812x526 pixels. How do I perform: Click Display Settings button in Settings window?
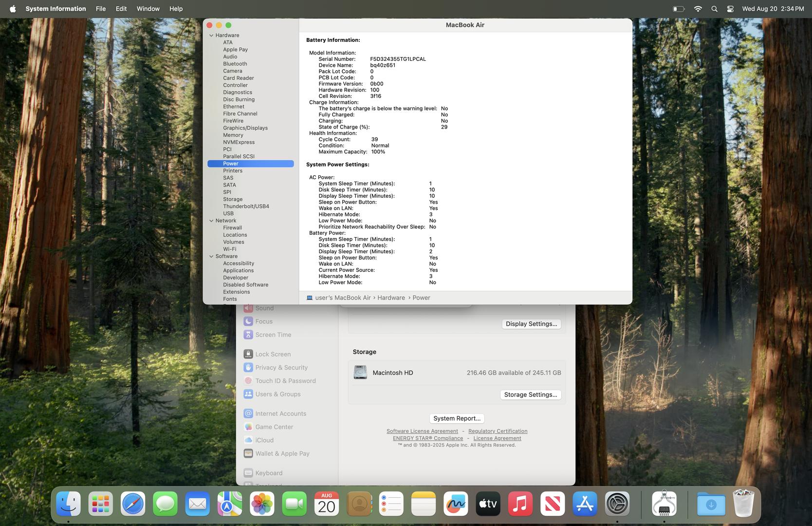pos(531,324)
